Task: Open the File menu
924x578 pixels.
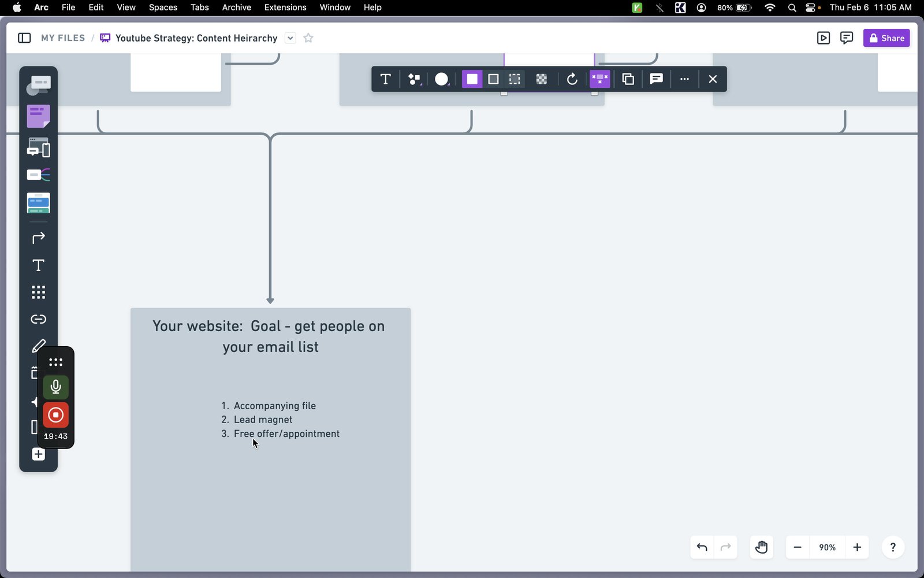Action: coord(68,8)
